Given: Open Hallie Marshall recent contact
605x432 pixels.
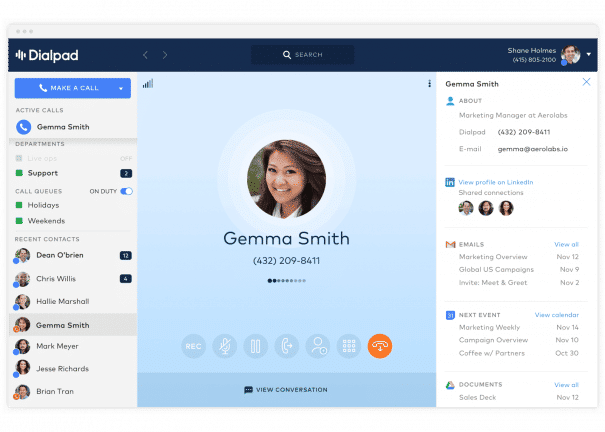Looking at the screenshot, I should click(x=73, y=302).
